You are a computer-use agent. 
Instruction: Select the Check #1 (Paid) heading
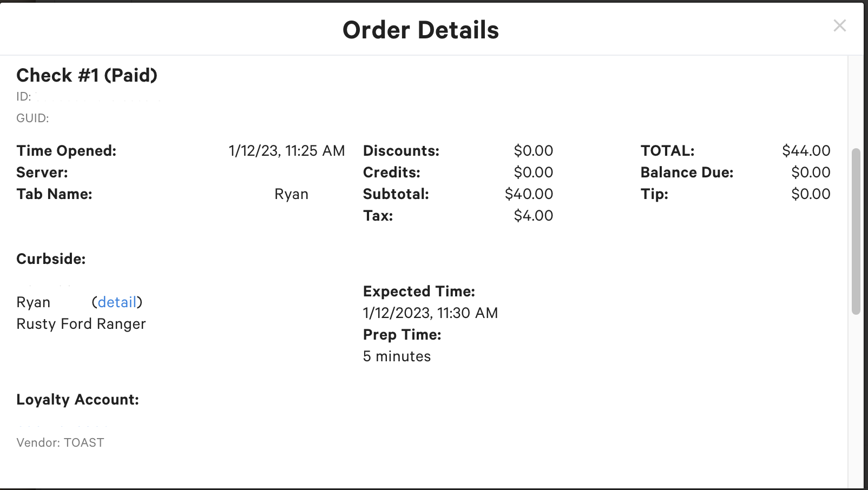(87, 75)
